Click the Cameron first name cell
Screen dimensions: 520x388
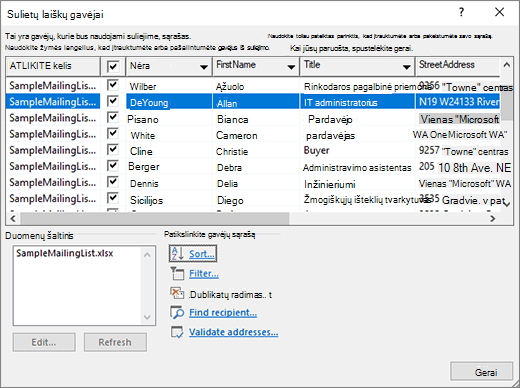pyautogui.click(x=256, y=135)
